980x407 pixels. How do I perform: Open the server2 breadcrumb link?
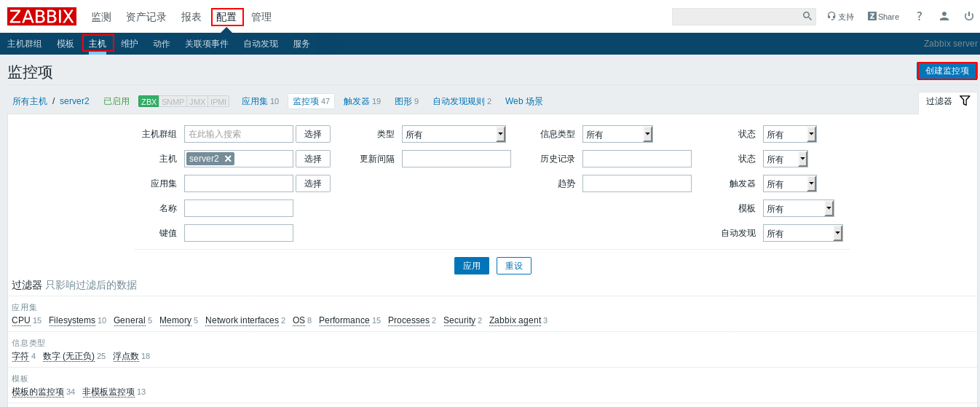click(x=74, y=101)
